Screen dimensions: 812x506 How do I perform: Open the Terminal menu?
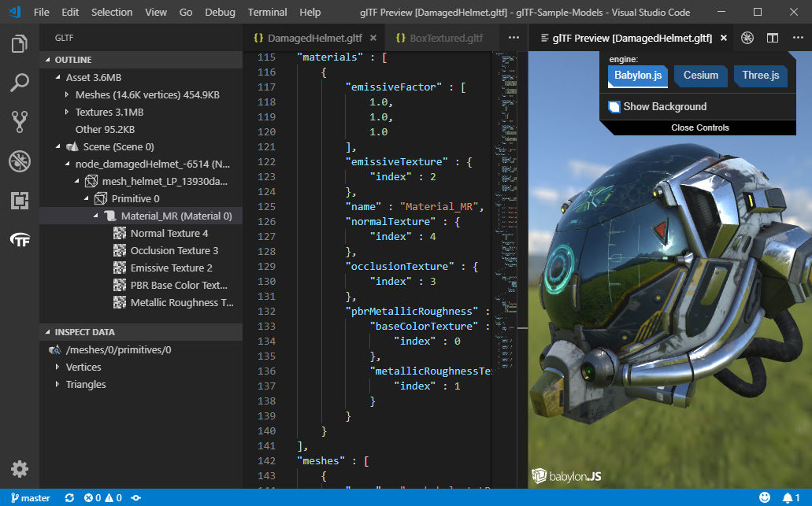pyautogui.click(x=267, y=12)
